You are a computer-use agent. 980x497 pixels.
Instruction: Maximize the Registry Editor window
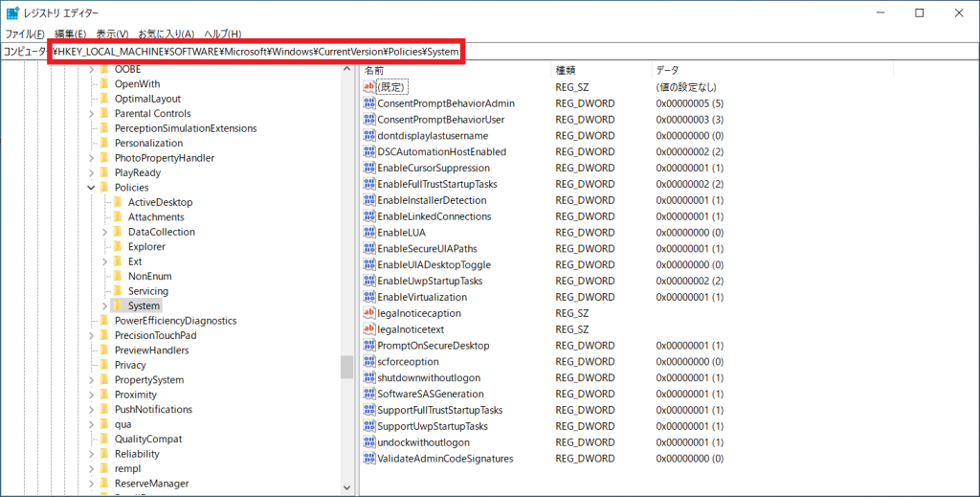click(920, 13)
